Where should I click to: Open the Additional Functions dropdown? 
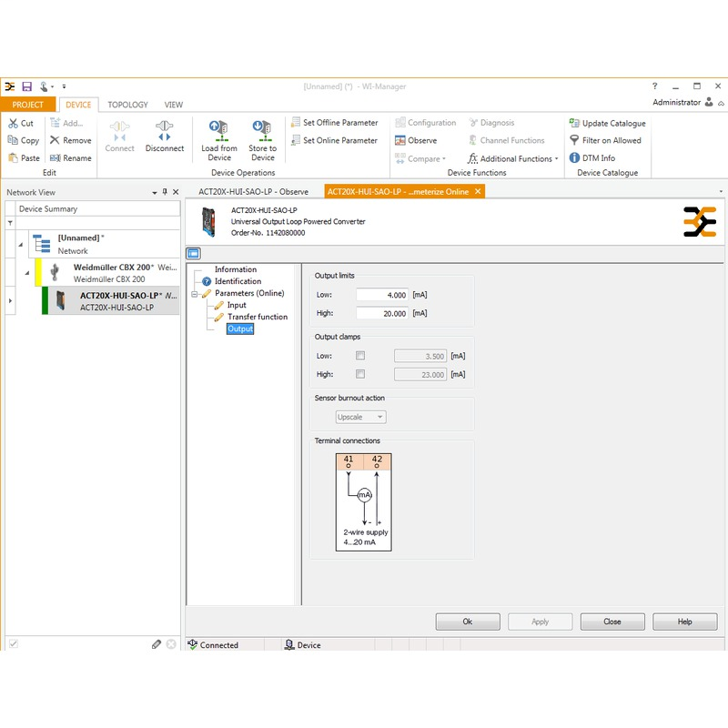[x=512, y=158]
